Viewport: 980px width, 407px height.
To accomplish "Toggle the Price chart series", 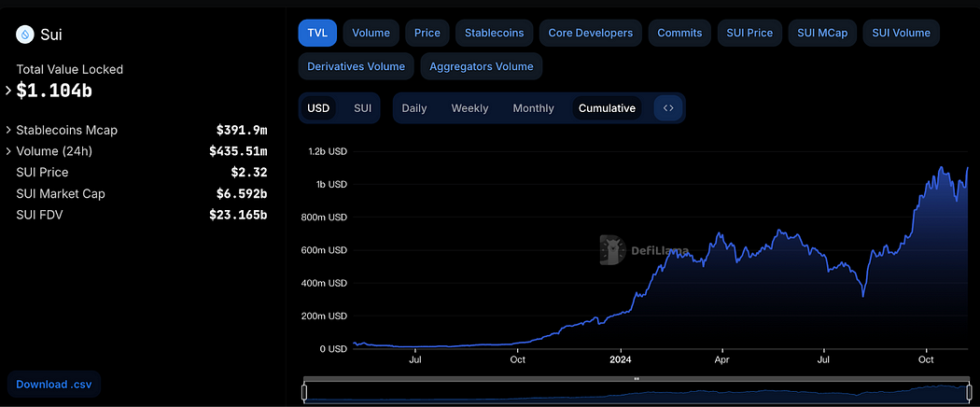I will point(427,33).
